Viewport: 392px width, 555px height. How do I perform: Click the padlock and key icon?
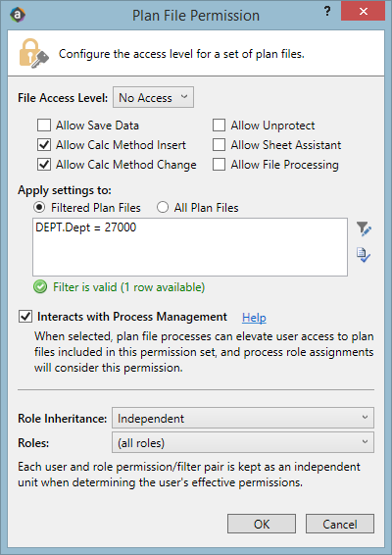[33, 54]
